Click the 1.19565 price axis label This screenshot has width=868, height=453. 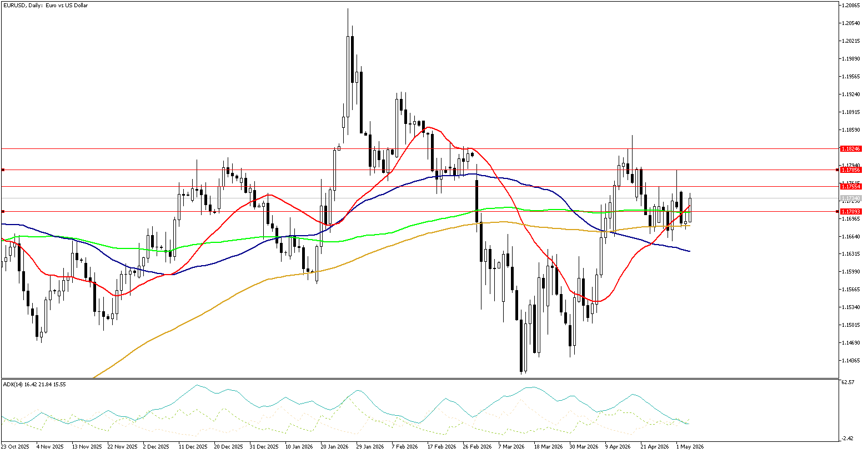[x=851, y=76]
